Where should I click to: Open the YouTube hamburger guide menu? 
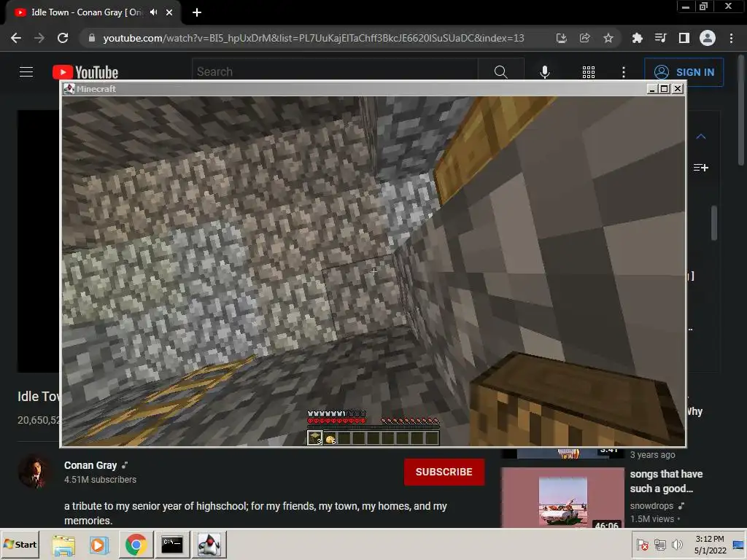tap(26, 72)
